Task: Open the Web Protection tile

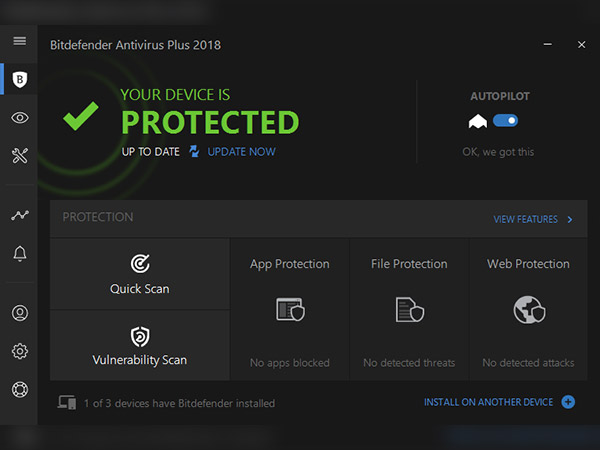Action: coord(528,309)
